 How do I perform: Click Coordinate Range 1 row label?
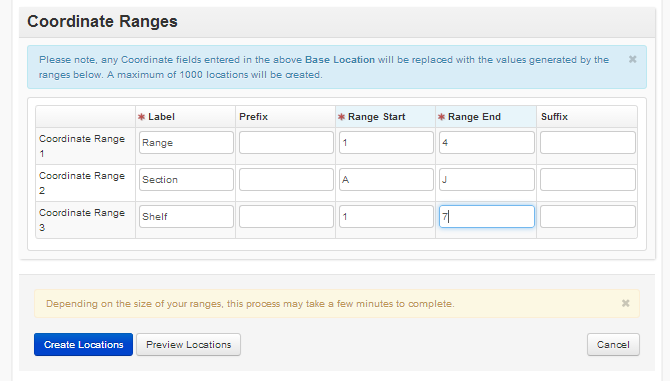82,146
